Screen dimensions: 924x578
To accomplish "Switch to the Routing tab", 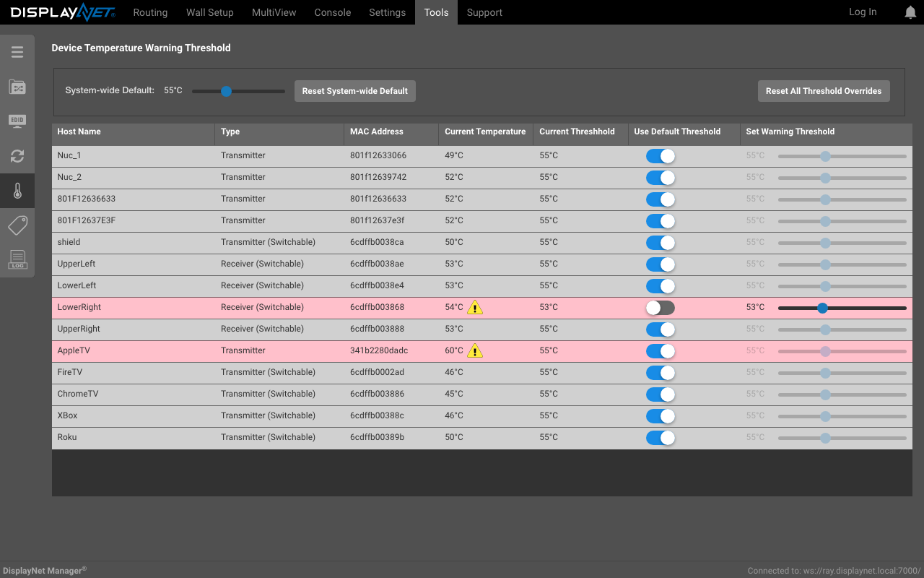I will 150,12.
